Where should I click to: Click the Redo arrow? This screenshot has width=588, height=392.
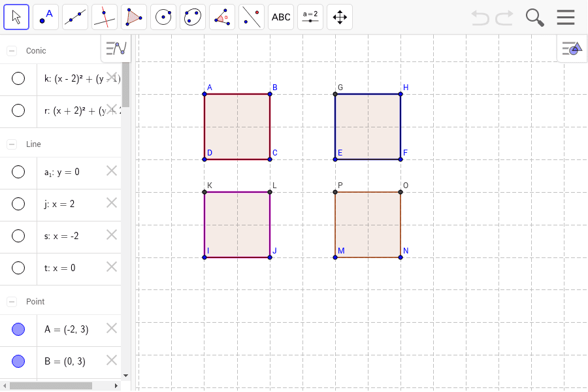tap(504, 17)
